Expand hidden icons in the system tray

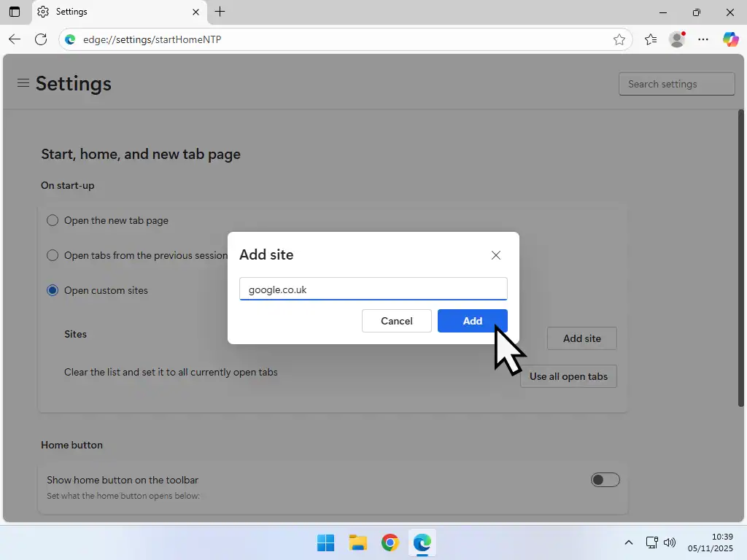coord(628,542)
